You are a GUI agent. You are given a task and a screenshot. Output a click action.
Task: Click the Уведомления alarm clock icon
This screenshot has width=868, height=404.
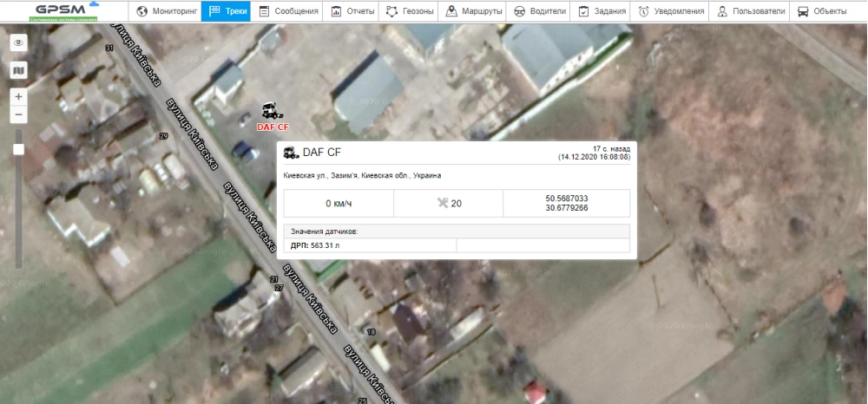pos(643,11)
